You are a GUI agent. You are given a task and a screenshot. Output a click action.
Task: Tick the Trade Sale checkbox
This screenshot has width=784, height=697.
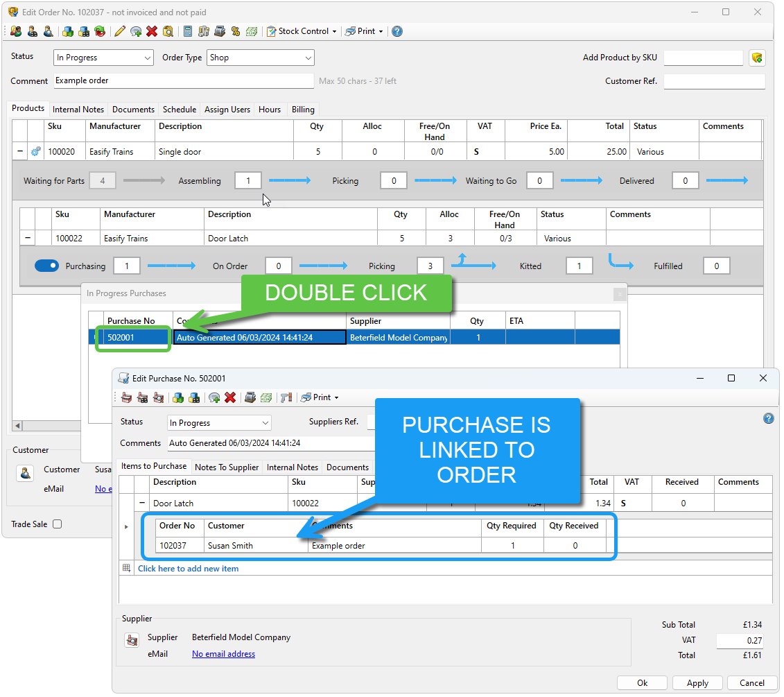(58, 524)
